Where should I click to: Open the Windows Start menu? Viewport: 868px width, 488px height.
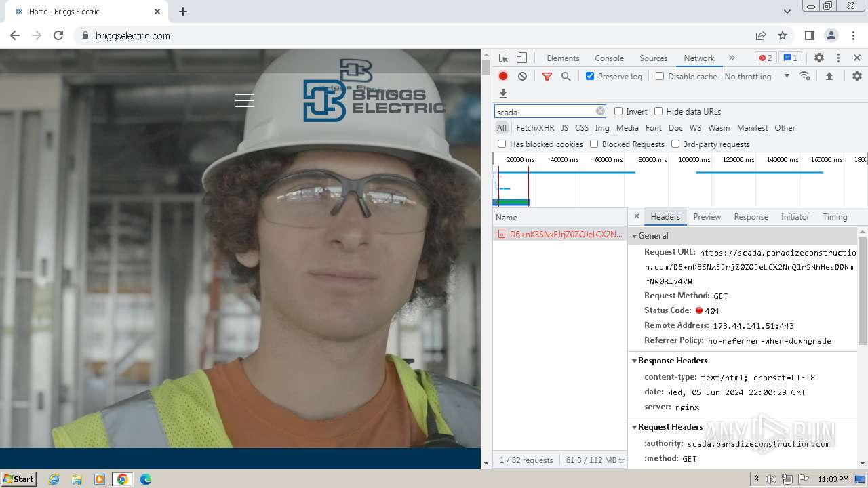tap(19, 479)
